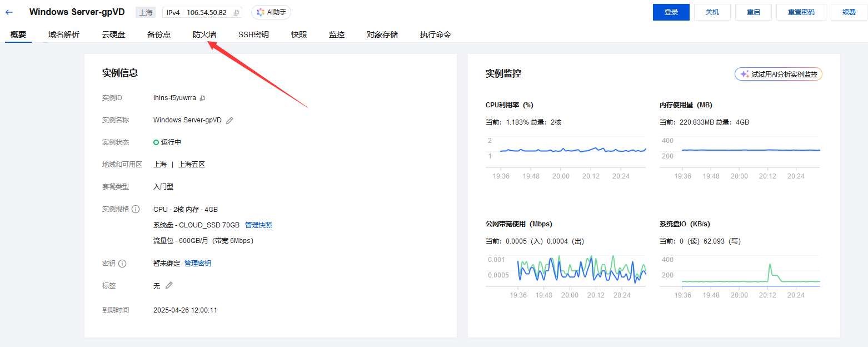Copy the IPv4 address 106.54.50.82
868x347 pixels.
pyautogui.click(x=236, y=12)
